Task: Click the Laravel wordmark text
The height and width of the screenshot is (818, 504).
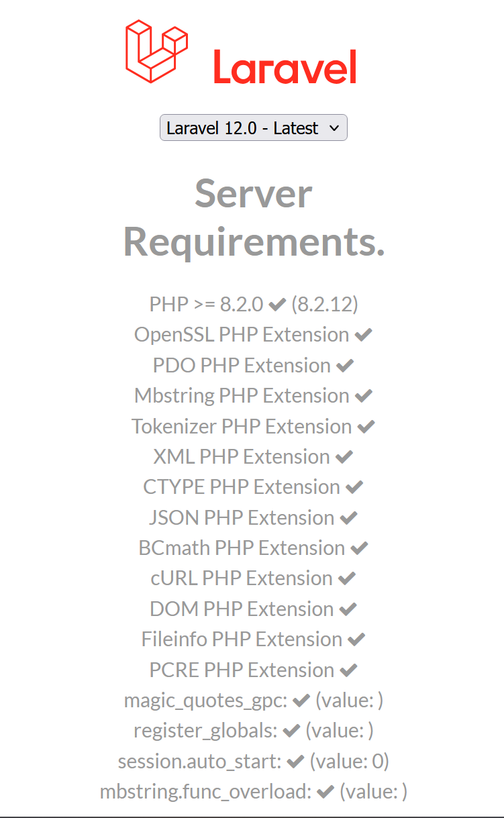Action: pos(285,67)
